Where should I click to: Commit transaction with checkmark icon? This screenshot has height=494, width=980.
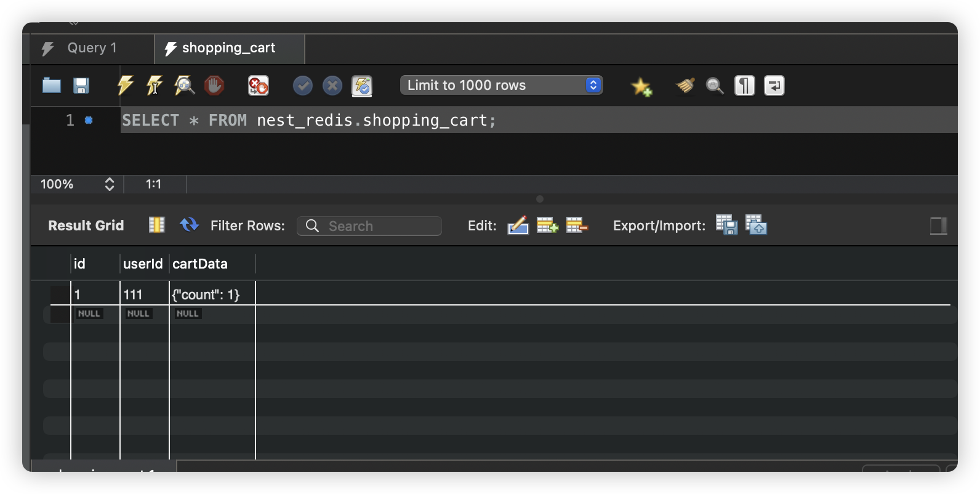302,86
